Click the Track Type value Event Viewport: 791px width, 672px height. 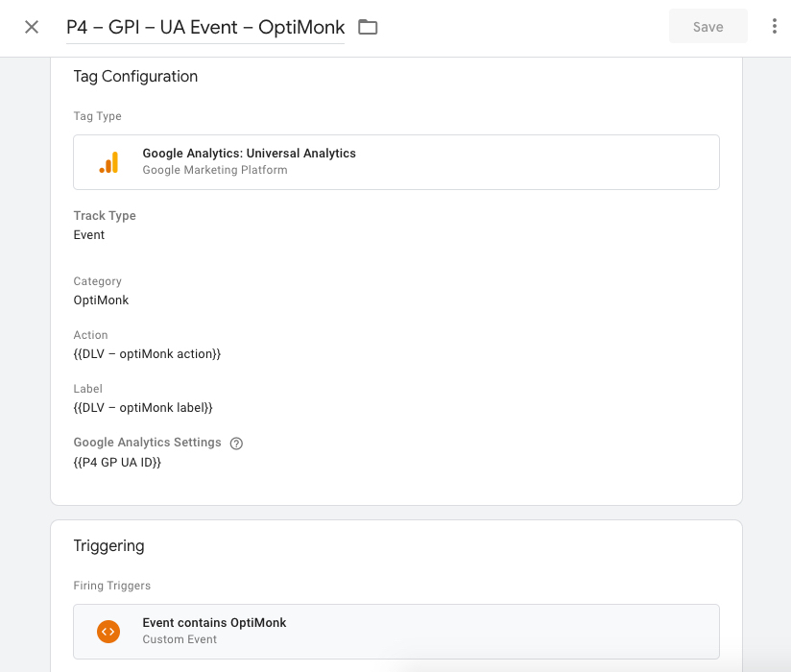89,235
